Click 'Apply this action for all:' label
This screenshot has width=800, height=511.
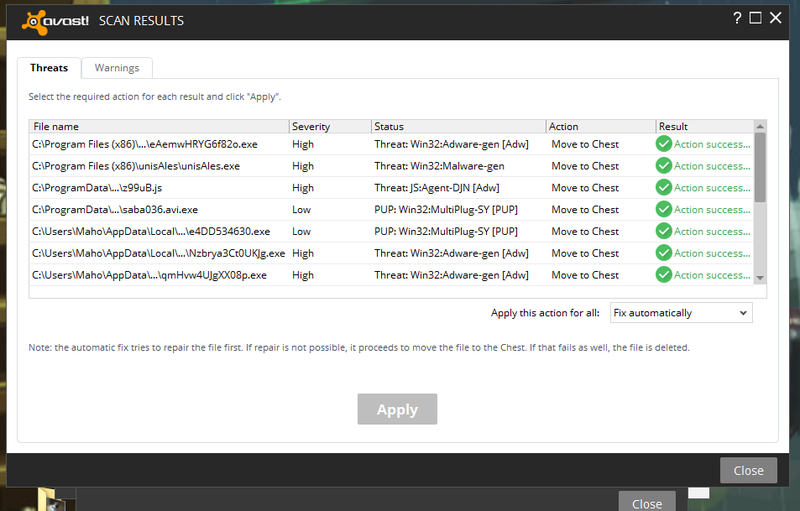pos(545,313)
